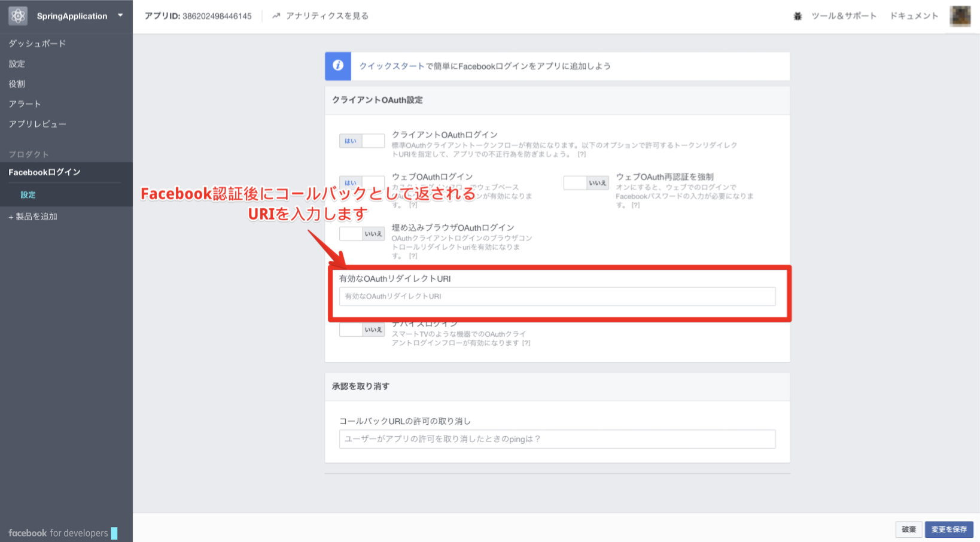Click the アプリID: 386202498446145 text
The width and height of the screenshot is (980, 542).
(198, 16)
